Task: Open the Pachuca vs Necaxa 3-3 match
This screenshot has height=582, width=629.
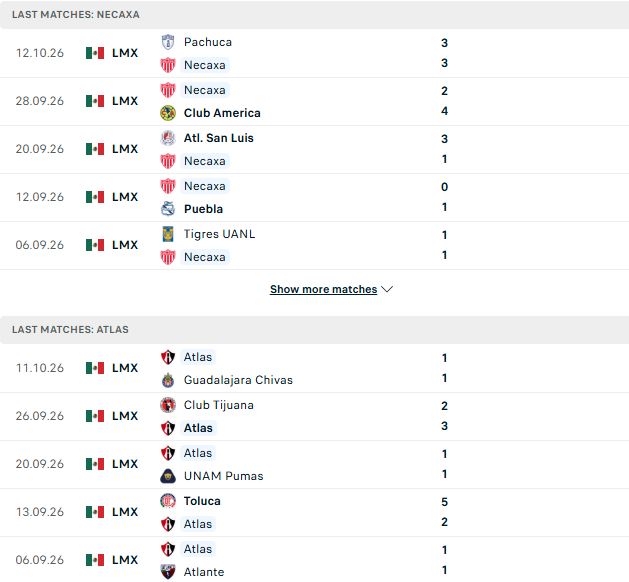Action: point(314,53)
